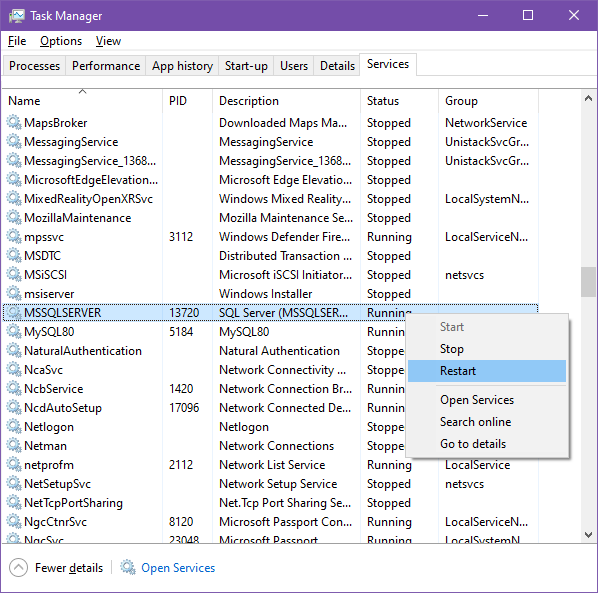Select the MessagingService_1368 service name
The width and height of the screenshot is (598, 593).
90,161
